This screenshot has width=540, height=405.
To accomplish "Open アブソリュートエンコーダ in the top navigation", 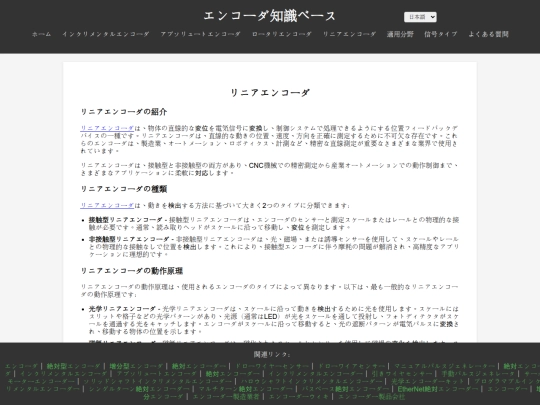I will [x=200, y=34].
